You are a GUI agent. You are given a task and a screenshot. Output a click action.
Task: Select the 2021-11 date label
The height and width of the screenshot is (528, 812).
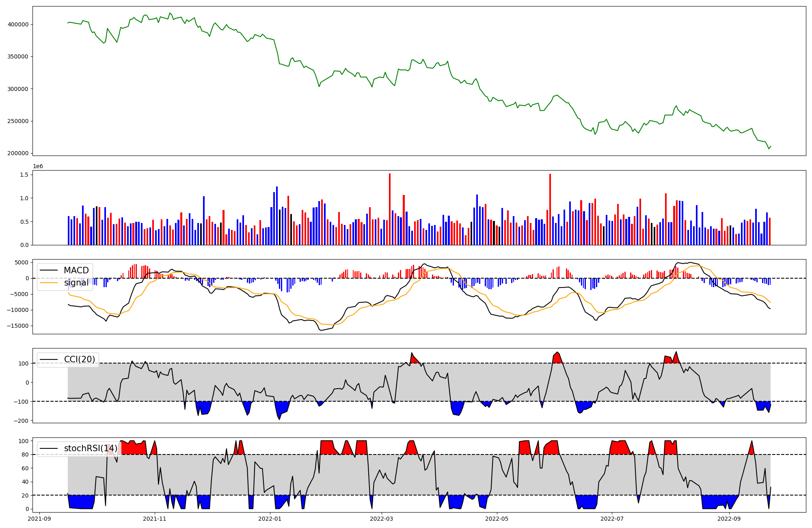tap(155, 519)
